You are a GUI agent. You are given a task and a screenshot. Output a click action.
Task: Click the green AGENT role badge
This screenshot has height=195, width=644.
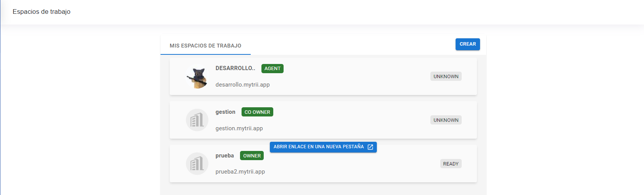click(x=272, y=69)
